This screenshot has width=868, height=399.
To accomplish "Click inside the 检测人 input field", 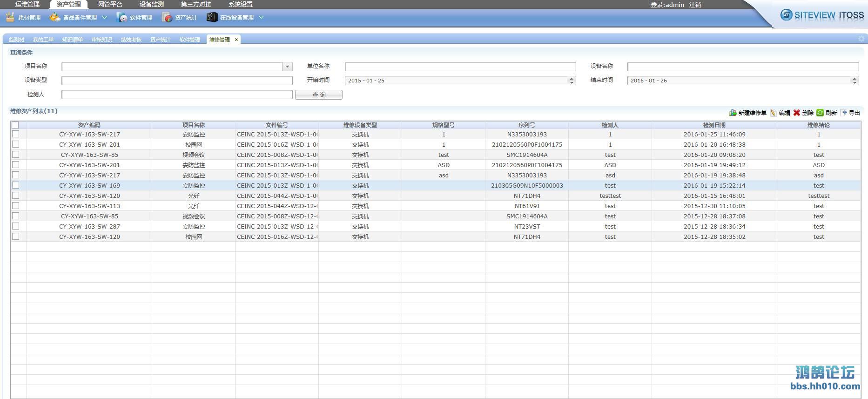I will pyautogui.click(x=177, y=95).
